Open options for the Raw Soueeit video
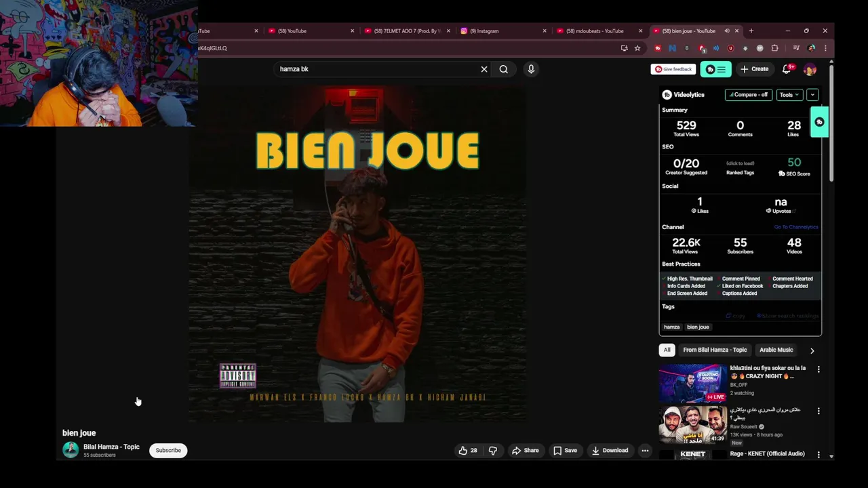Viewport: 868px width, 488px height. [818, 411]
